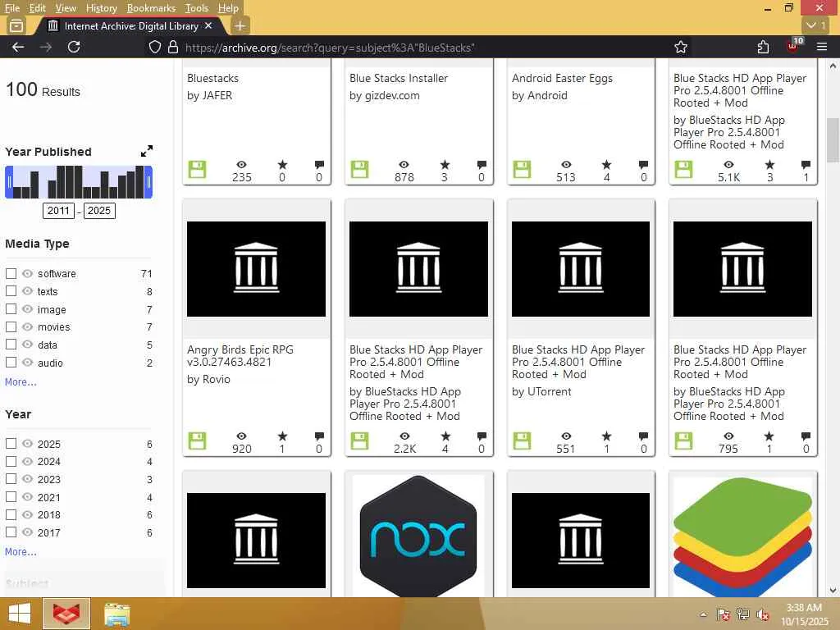The height and width of the screenshot is (630, 840).
Task: Expand the Year Published histogram
Action: (x=146, y=152)
